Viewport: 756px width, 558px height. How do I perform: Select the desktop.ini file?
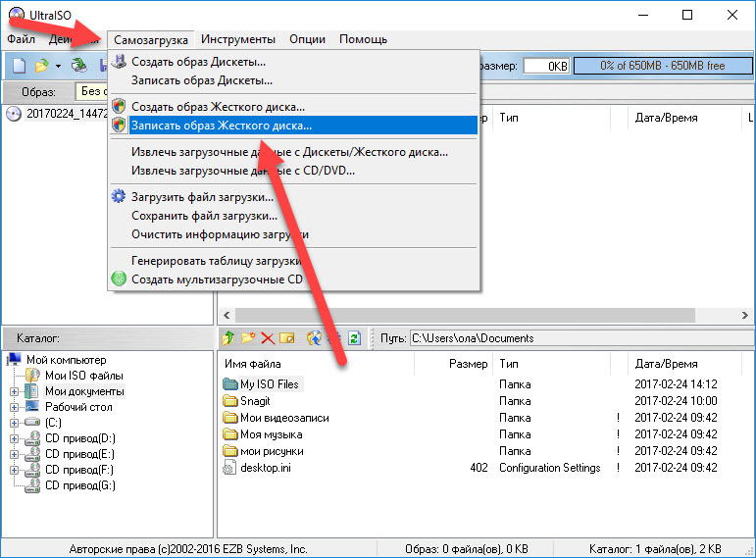click(x=265, y=468)
